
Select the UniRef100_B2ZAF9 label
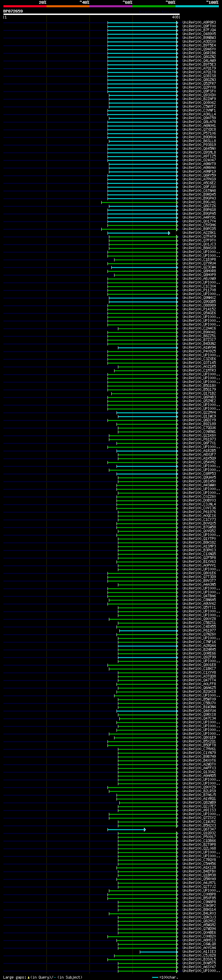199,99
